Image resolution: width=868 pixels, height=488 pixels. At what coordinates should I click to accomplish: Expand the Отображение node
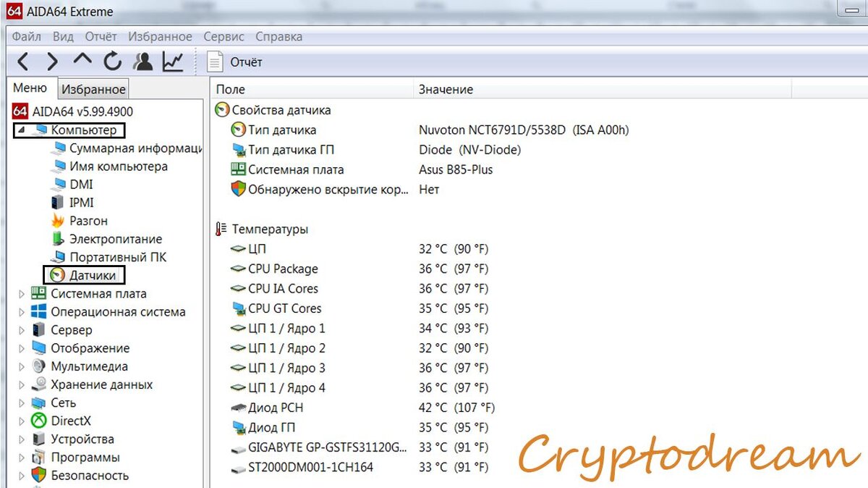click(21, 348)
